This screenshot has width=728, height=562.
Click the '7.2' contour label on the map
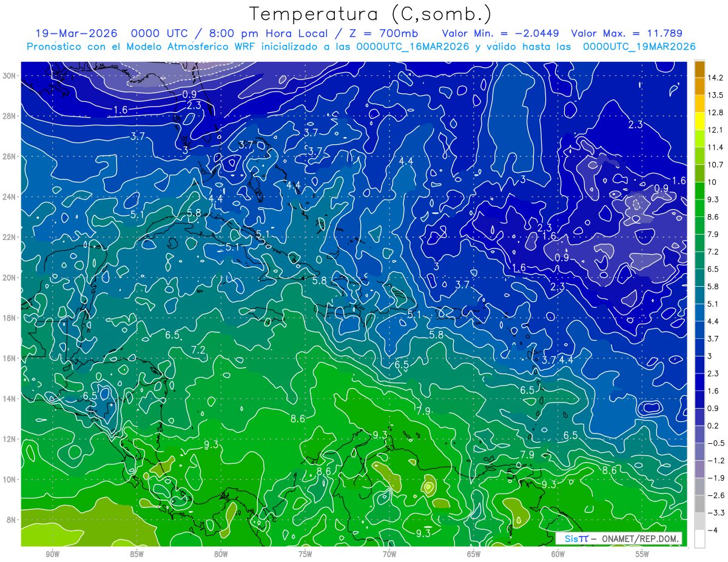(x=198, y=350)
